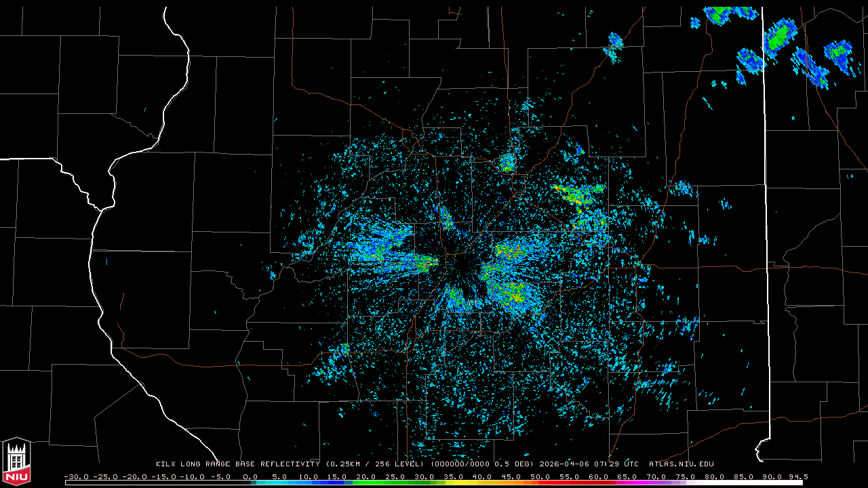The width and height of the screenshot is (868, 488).
Task: Click the NIU castle logo
Action: coord(16,462)
